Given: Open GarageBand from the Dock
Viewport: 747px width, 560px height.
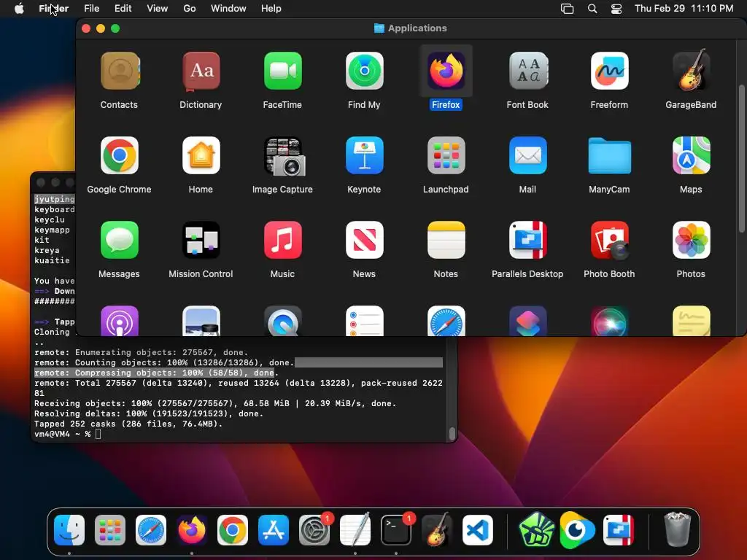Looking at the screenshot, I should pos(437,529).
